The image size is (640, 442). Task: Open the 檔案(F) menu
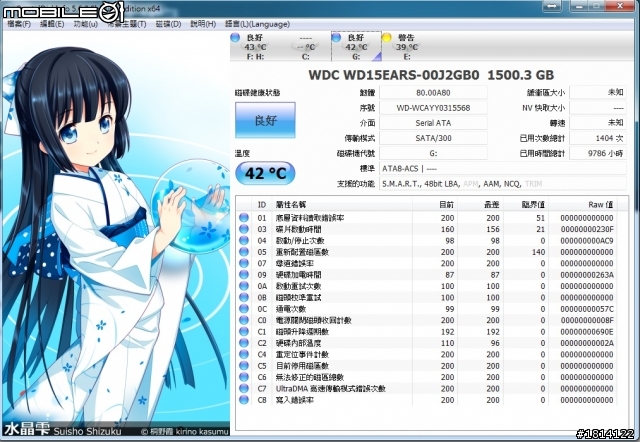[19, 24]
